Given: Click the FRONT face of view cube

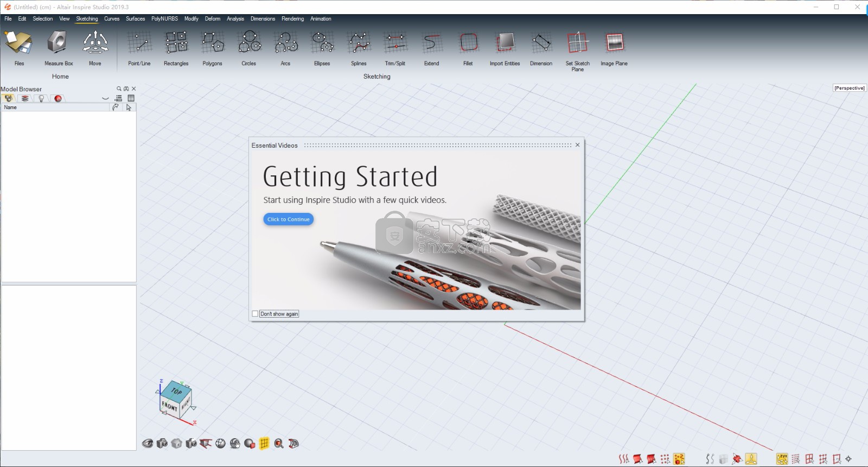Looking at the screenshot, I should tap(169, 407).
